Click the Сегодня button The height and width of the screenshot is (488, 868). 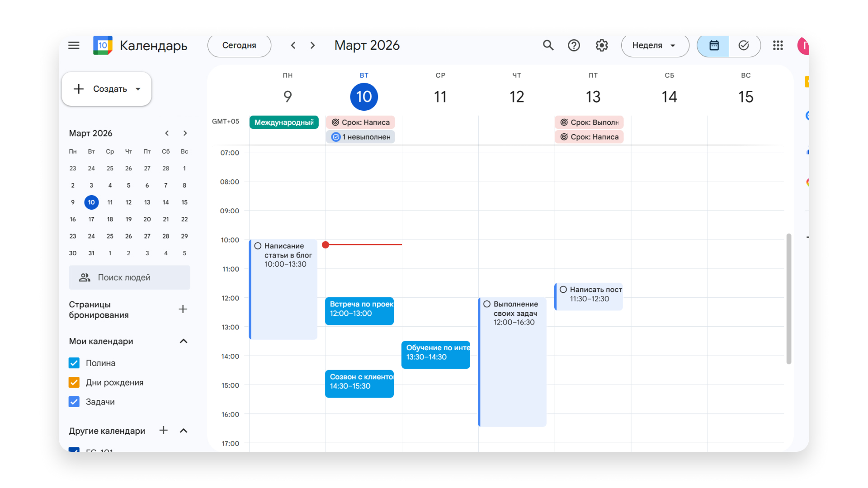(x=239, y=45)
